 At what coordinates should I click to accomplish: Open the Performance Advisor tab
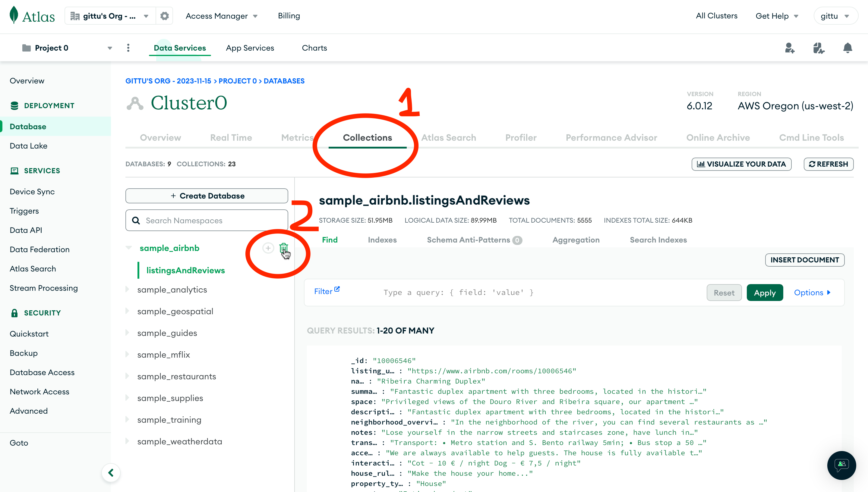[x=611, y=137]
